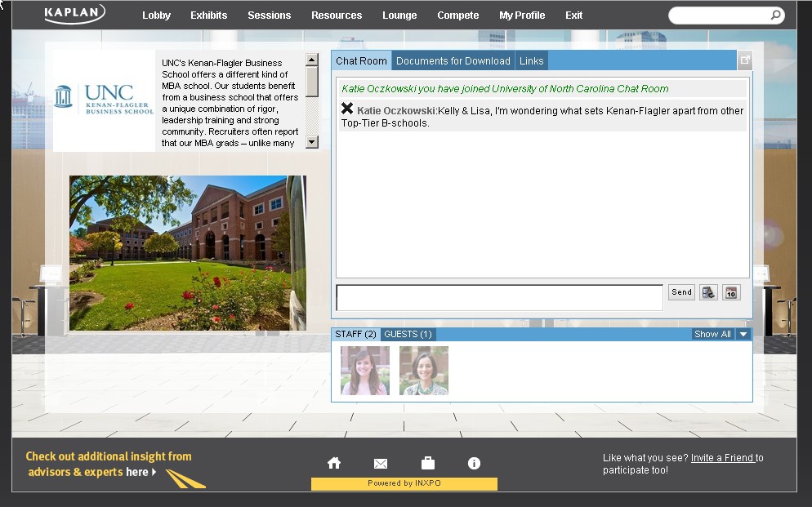Open the envelope mail icon
The image size is (812, 507).
[x=380, y=464]
